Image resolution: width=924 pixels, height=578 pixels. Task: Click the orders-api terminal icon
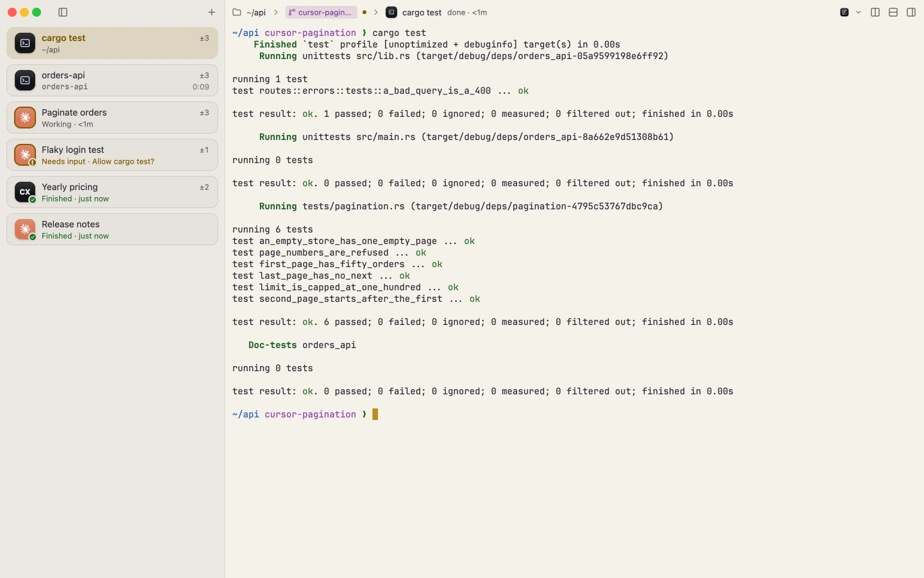[x=25, y=80]
